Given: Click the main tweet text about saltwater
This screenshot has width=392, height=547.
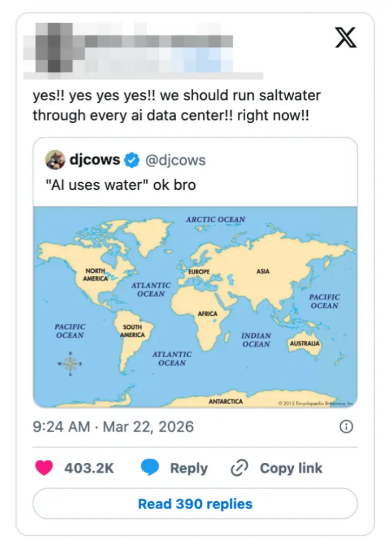Looking at the screenshot, I should (176, 105).
